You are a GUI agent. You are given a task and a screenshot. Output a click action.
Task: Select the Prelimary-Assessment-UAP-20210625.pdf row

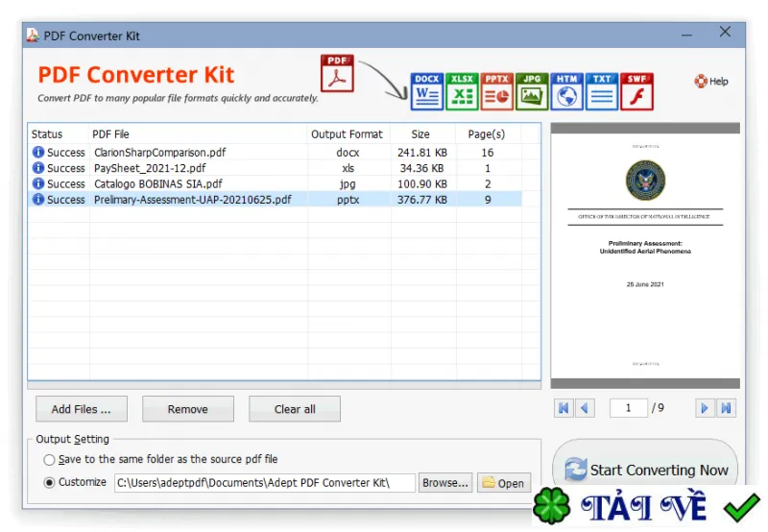pyautogui.click(x=275, y=200)
